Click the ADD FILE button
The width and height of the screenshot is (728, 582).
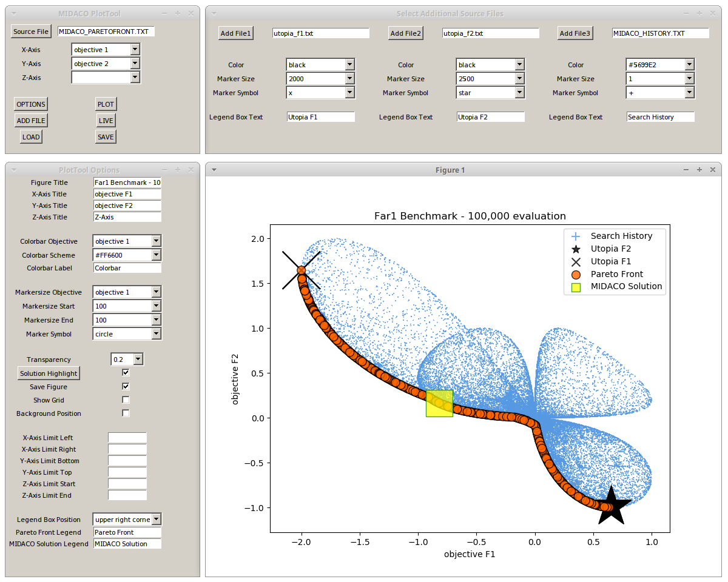(x=31, y=121)
